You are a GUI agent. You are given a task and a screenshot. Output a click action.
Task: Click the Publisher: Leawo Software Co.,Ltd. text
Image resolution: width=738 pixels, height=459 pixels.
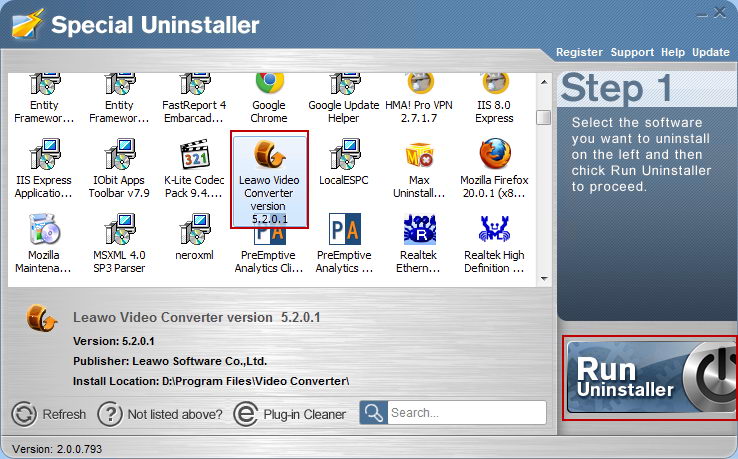coord(170,361)
